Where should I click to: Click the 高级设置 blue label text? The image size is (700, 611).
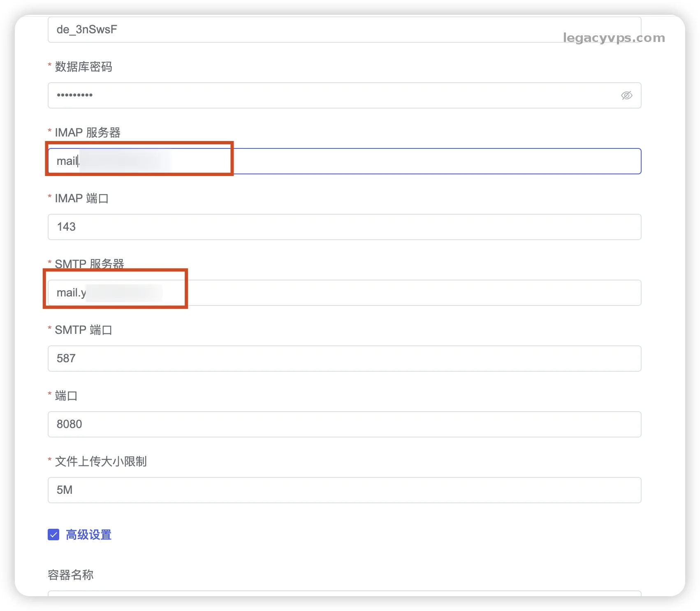(88, 535)
